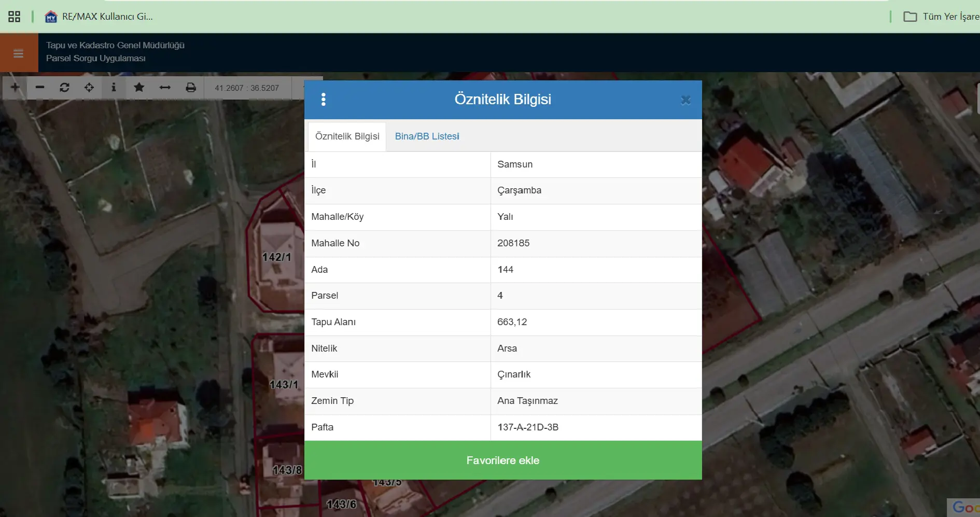Open browser apps grid icon
The width and height of the screenshot is (980, 517).
[x=15, y=17]
